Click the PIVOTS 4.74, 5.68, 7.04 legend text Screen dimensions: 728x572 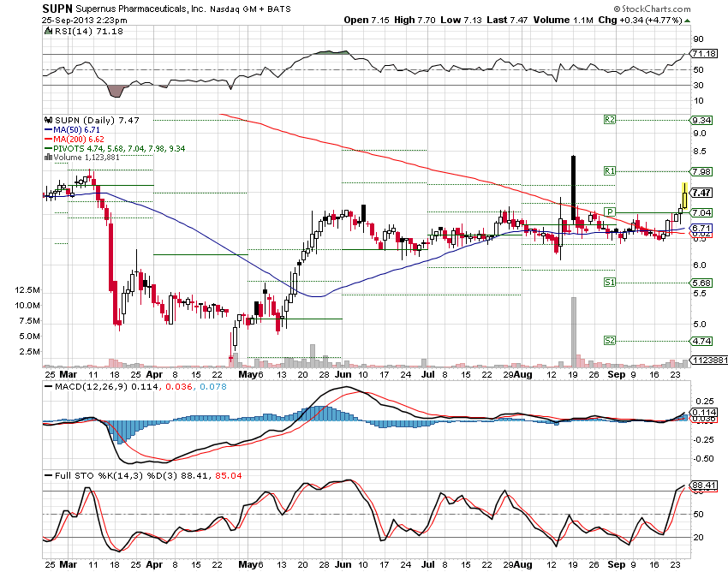point(119,149)
